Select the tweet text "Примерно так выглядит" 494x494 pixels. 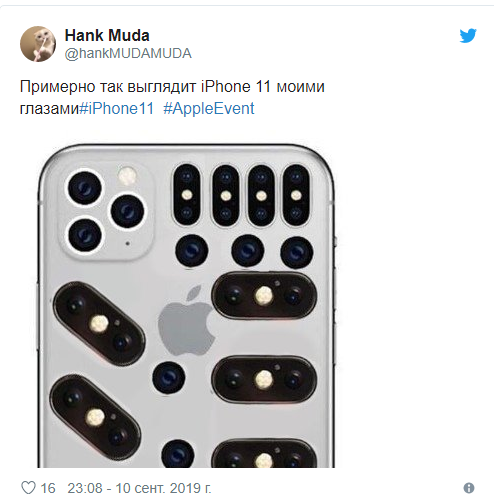(108, 87)
